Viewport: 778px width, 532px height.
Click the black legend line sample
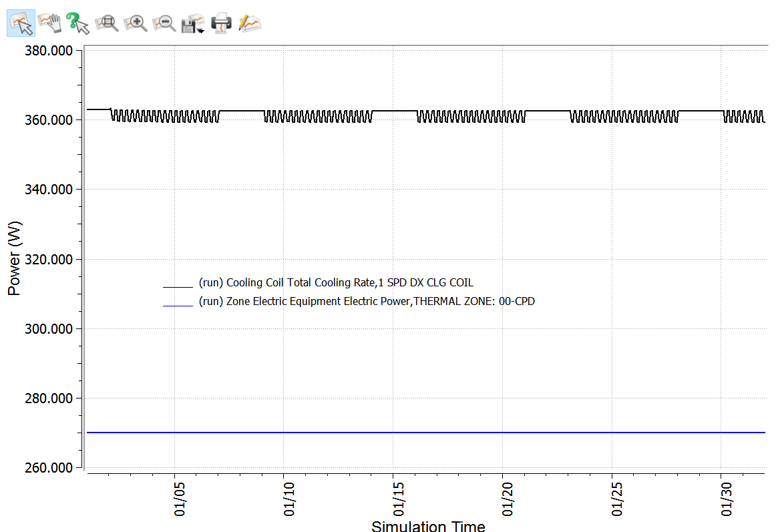(x=178, y=287)
